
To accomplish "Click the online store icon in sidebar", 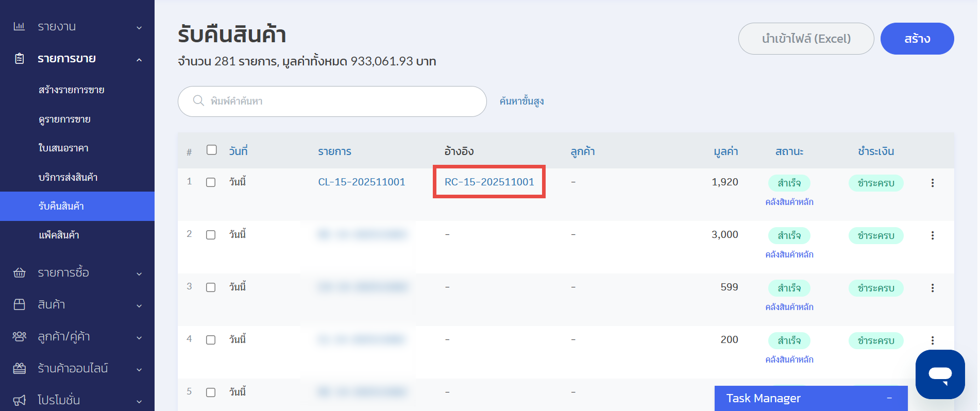I will [x=19, y=368].
